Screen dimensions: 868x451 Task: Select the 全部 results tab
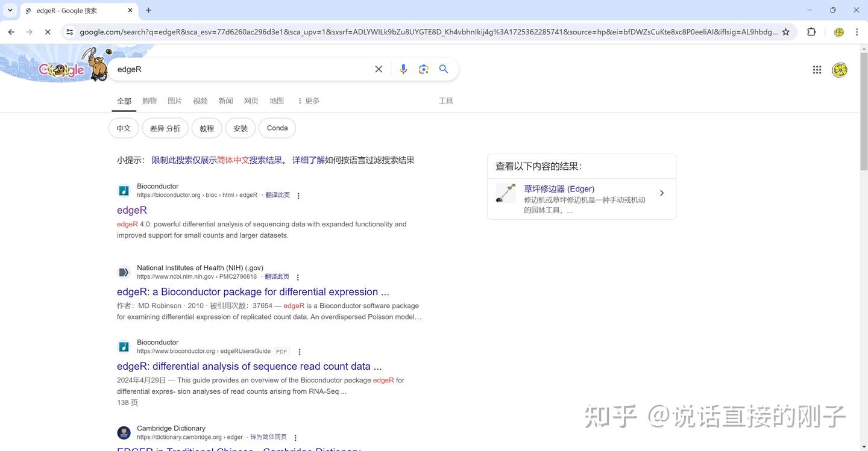coord(124,101)
